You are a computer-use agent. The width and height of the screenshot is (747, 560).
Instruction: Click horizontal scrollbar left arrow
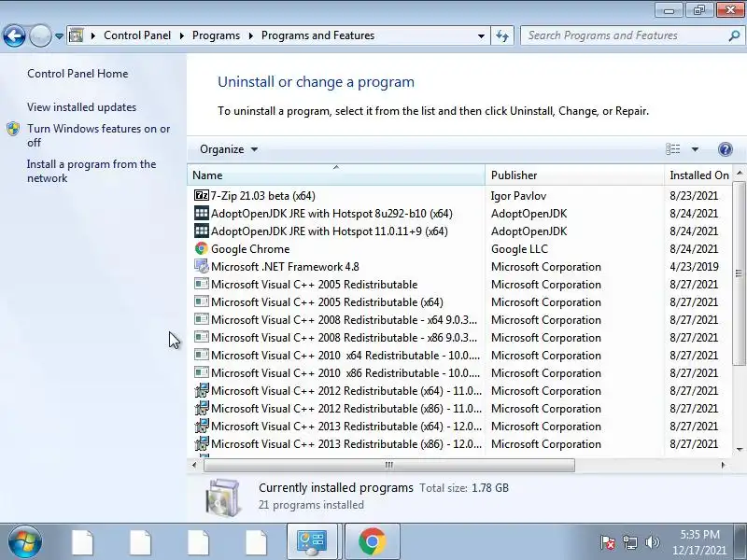pyautogui.click(x=194, y=465)
